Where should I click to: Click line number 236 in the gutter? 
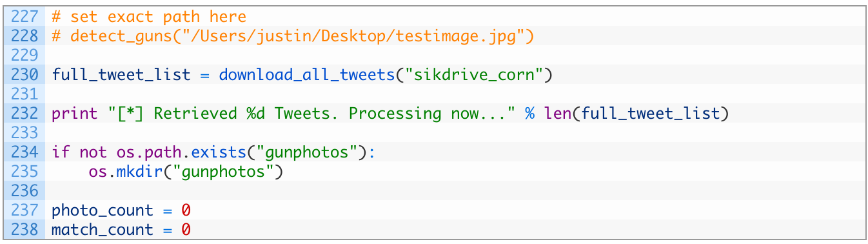pyautogui.click(x=24, y=191)
